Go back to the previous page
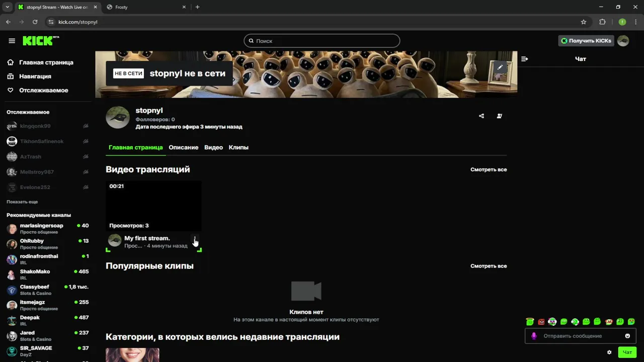The image size is (644, 362). click(8, 22)
